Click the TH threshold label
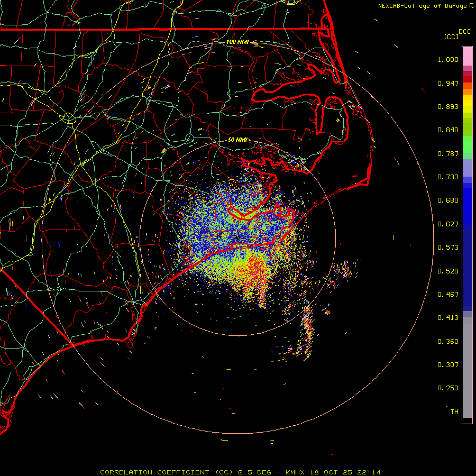The height and width of the screenshot is (476, 476). (454, 412)
